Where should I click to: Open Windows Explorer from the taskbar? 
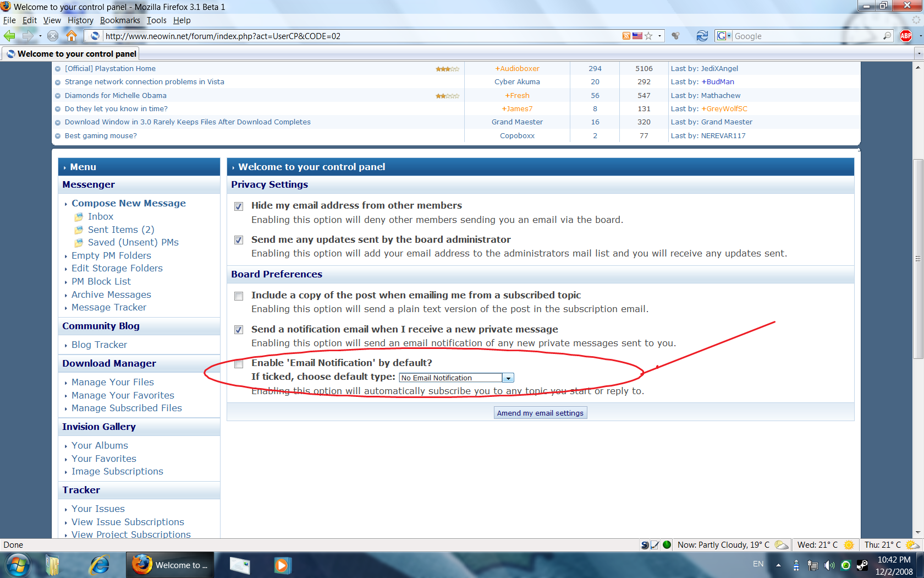53,565
